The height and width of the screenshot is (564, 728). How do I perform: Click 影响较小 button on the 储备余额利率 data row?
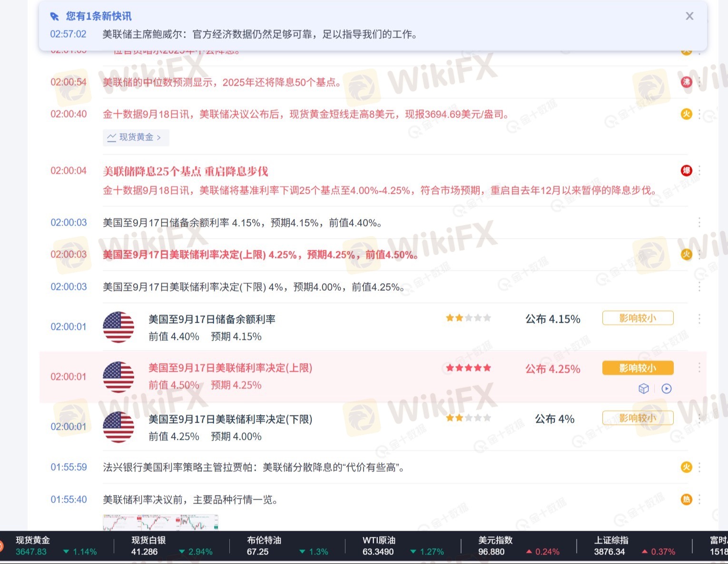click(638, 318)
